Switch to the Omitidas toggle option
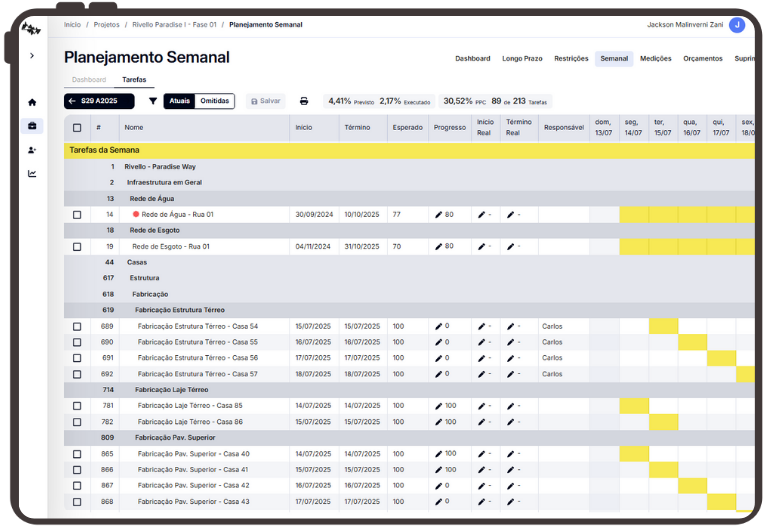The width and height of the screenshot is (769, 528). point(214,101)
